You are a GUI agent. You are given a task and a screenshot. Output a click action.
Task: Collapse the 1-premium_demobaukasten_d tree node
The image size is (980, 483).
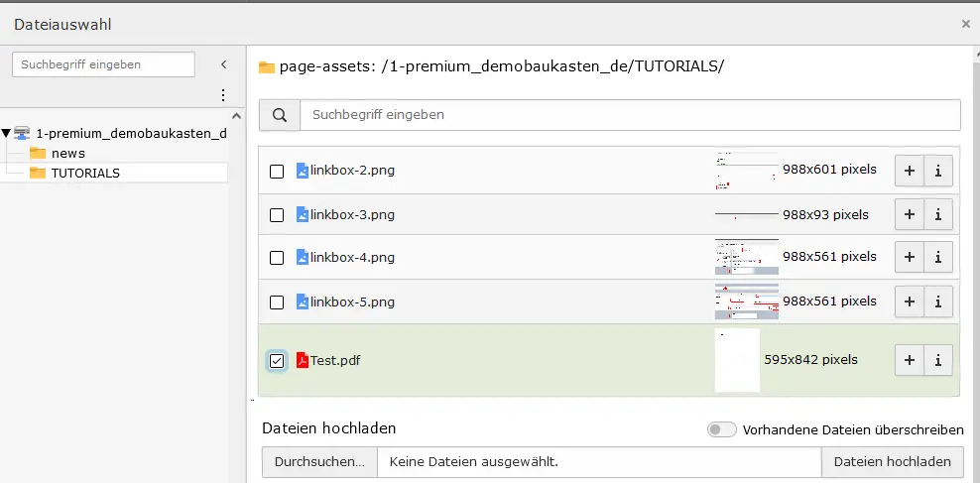coord(6,133)
